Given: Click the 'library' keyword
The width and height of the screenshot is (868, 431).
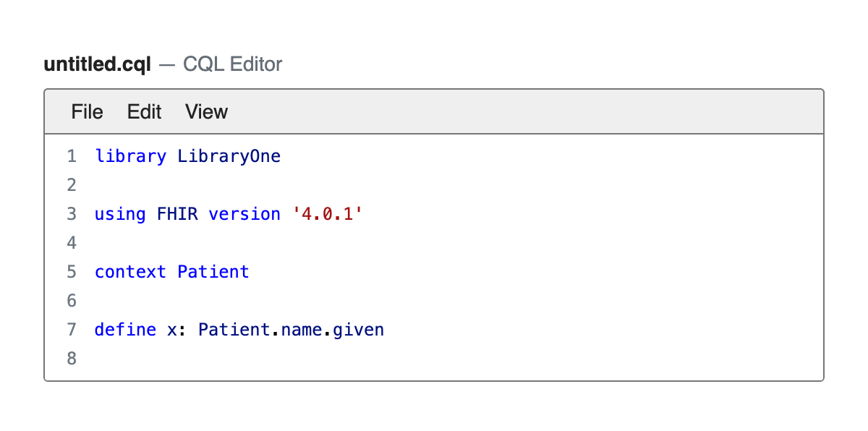Looking at the screenshot, I should [x=130, y=156].
